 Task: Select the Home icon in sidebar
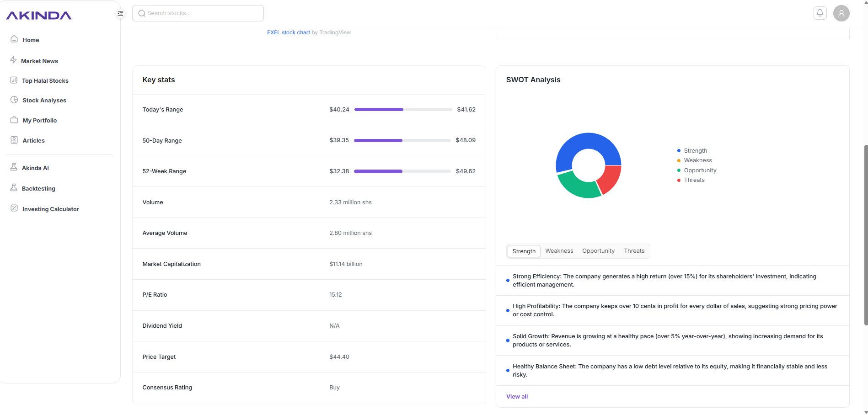tap(14, 39)
